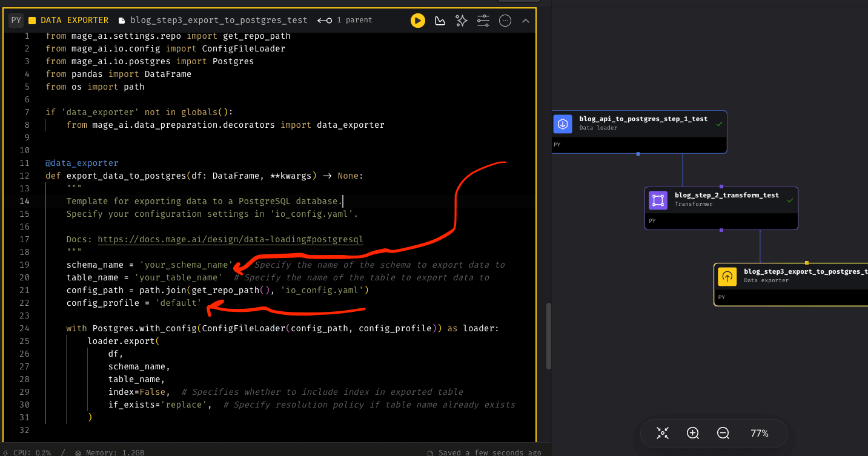Click the transformer node icon

pos(658,200)
